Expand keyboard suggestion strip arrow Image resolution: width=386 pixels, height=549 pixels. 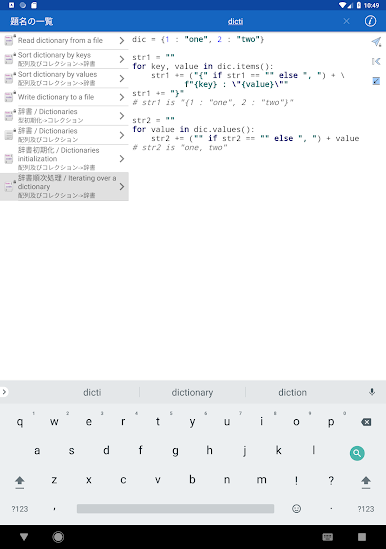(4, 392)
